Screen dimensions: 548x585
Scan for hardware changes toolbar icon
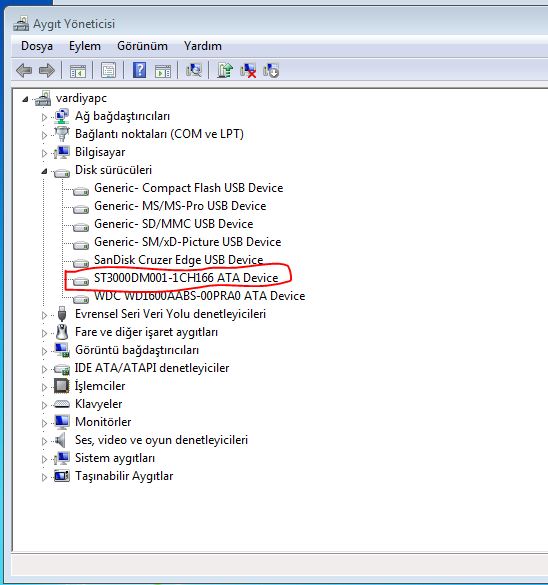point(194,71)
